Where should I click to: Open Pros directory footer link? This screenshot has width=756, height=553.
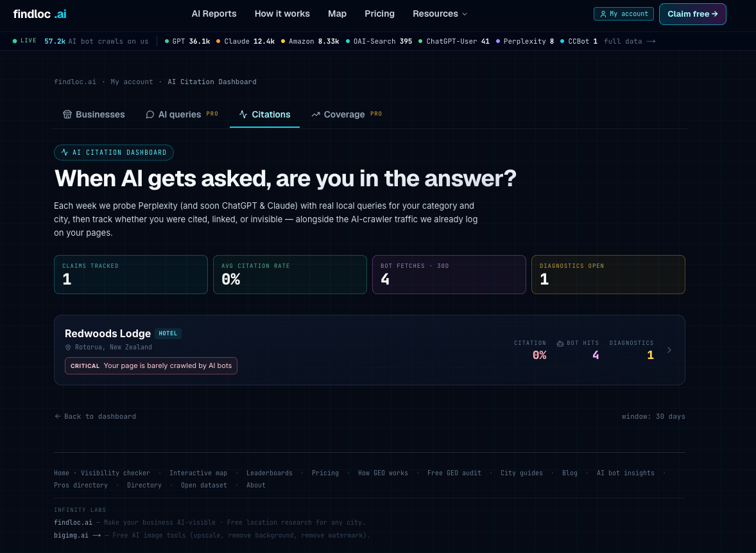click(x=81, y=486)
